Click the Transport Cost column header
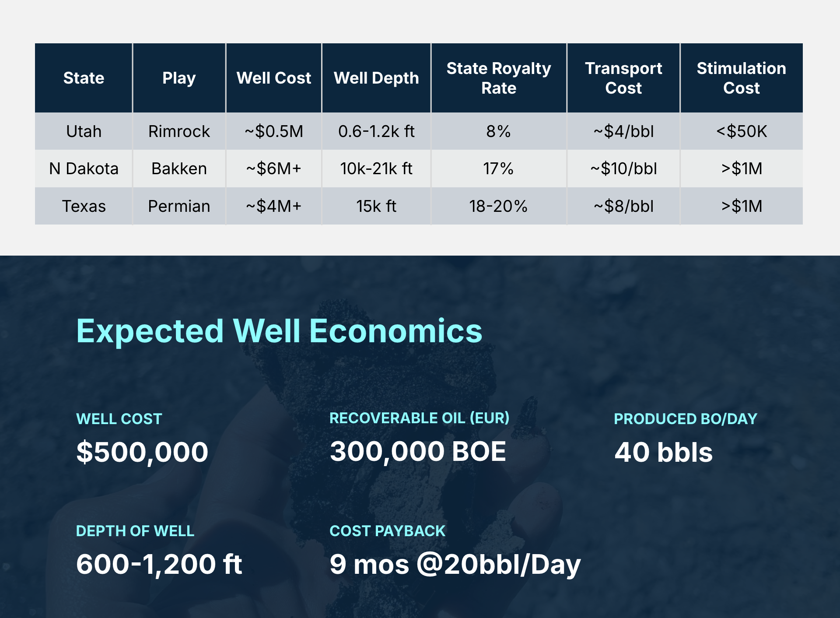The width and height of the screenshot is (840, 618). (x=623, y=78)
